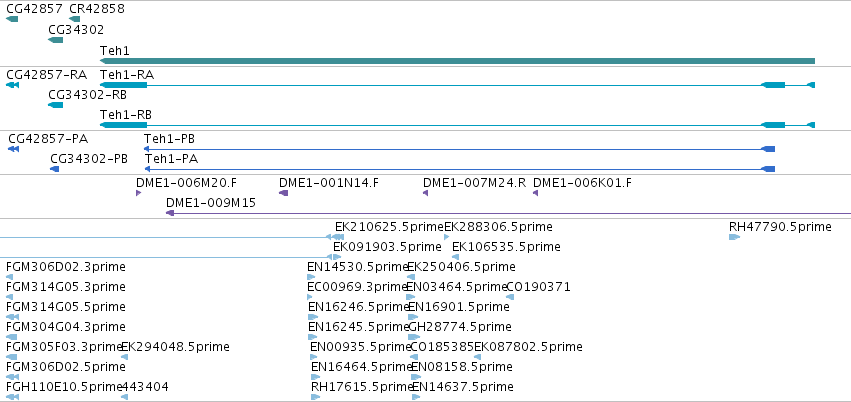Click the EN16901.5prime EST label

pos(459,307)
